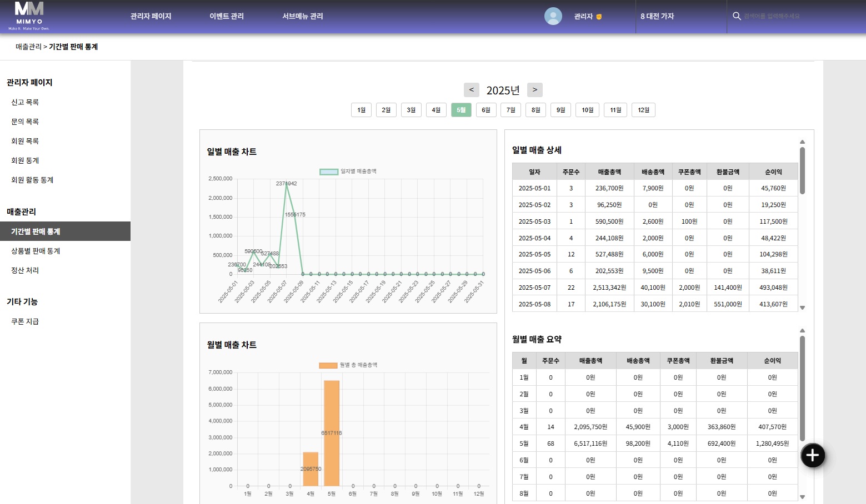Screen dimensions: 866x504
Task: Click daily detail table scroll-down arrow
Action: click(802, 308)
